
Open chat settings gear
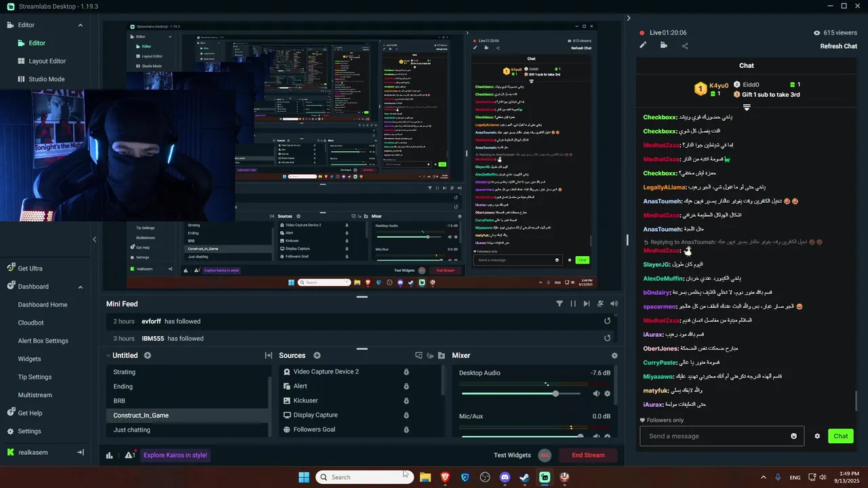tap(817, 436)
